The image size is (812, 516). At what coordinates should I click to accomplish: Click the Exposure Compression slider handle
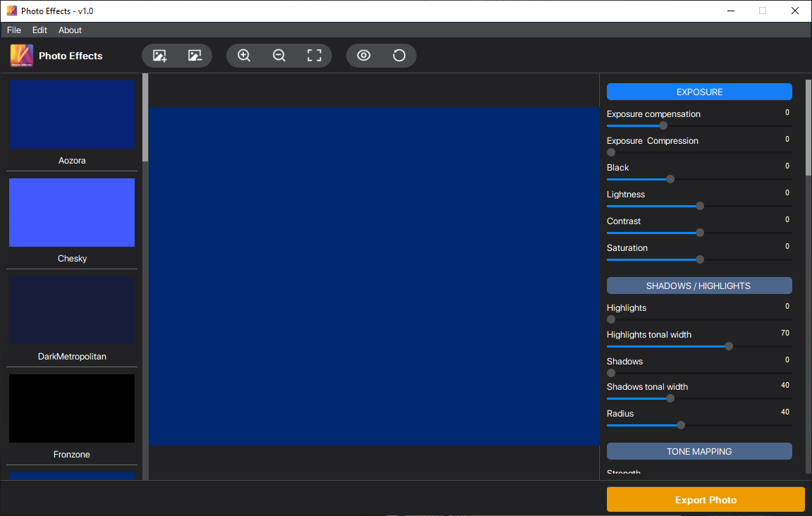click(x=611, y=152)
